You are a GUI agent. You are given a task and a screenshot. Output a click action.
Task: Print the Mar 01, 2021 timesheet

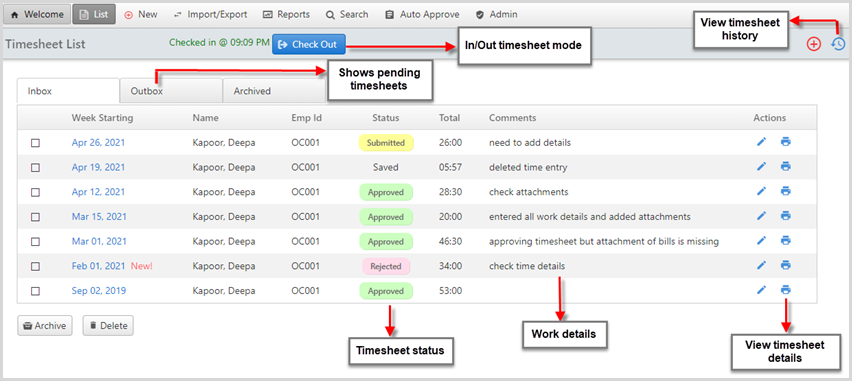coord(785,241)
